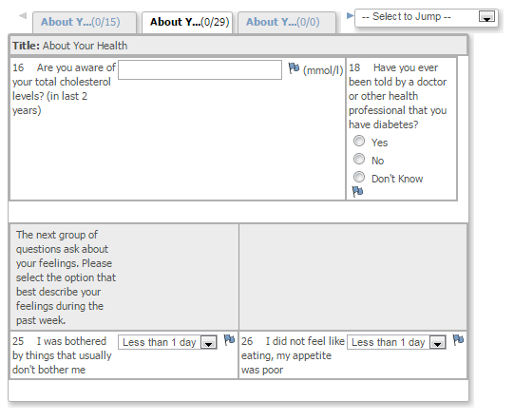Screen dimensions: 514x420
Task: Click question 16 cholesterol text
Action: tap(64, 89)
